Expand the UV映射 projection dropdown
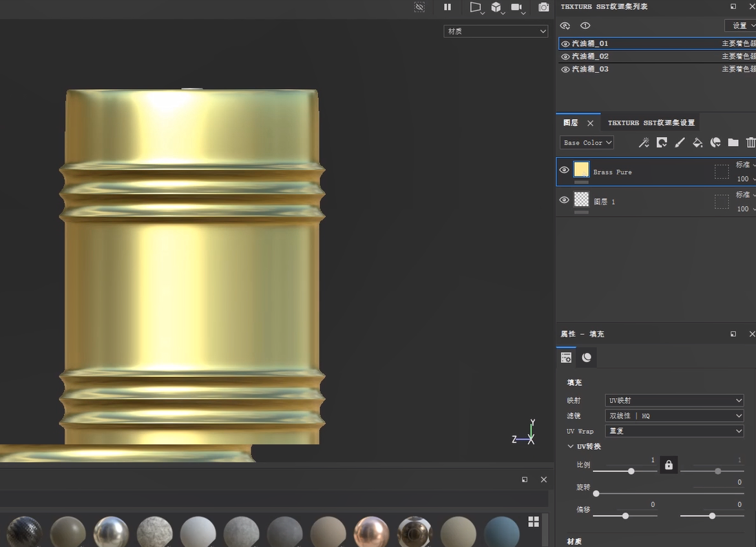This screenshot has width=756, height=547. [x=674, y=400]
